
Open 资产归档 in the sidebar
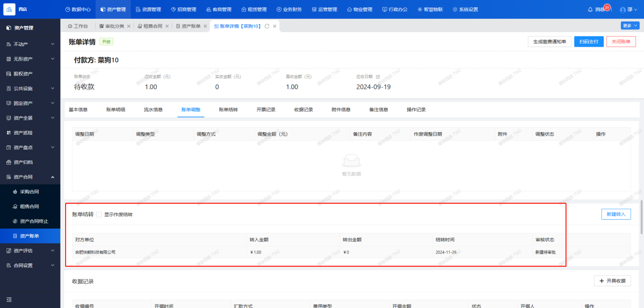(30, 162)
